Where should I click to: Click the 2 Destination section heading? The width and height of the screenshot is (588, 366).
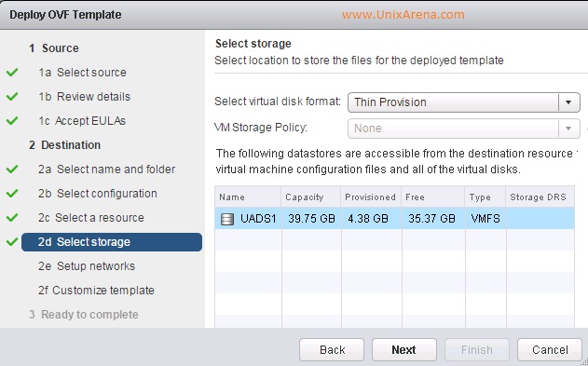point(65,145)
